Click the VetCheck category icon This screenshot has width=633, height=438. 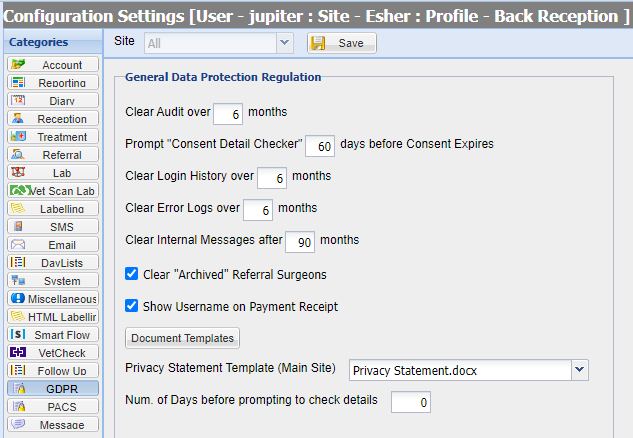click(17, 352)
